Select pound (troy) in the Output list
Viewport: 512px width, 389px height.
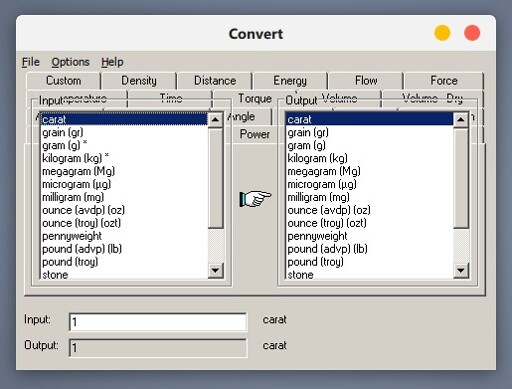[370, 262]
